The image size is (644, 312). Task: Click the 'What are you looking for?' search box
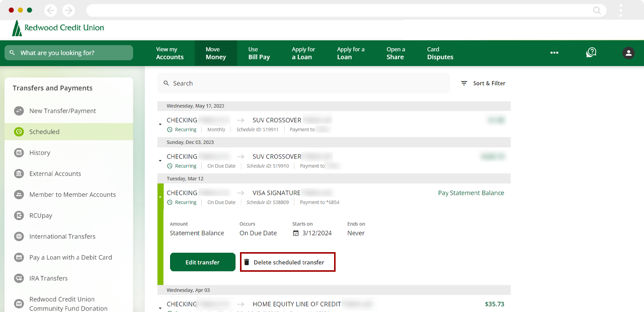69,53
